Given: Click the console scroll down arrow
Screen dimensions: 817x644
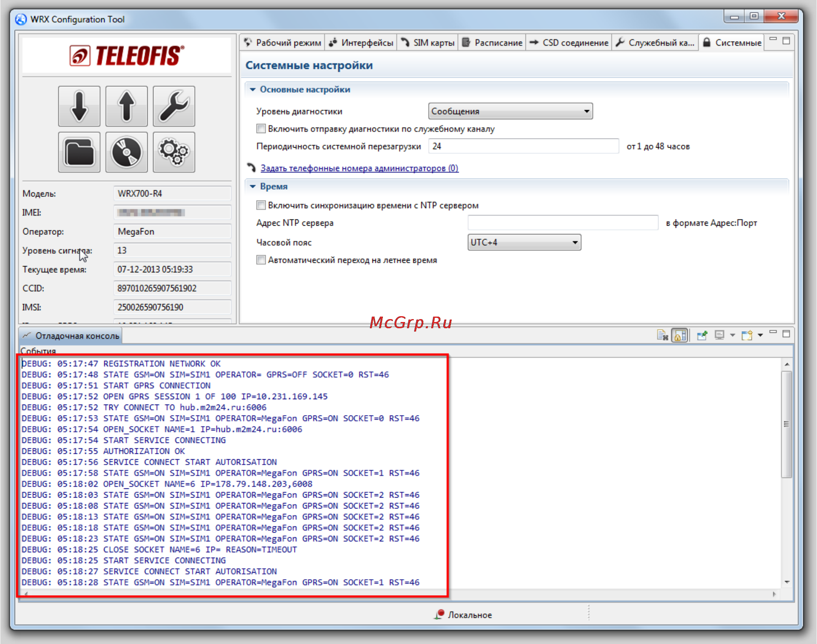Looking at the screenshot, I should coord(787,582).
